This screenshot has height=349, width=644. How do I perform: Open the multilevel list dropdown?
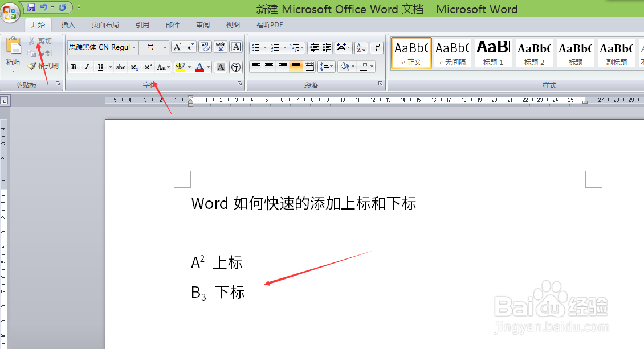(296, 48)
